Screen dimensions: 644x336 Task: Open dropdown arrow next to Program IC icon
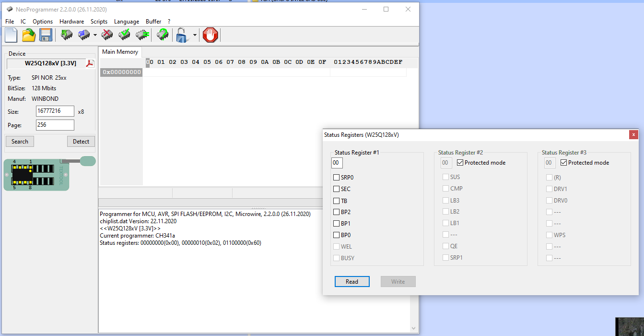[95, 35]
